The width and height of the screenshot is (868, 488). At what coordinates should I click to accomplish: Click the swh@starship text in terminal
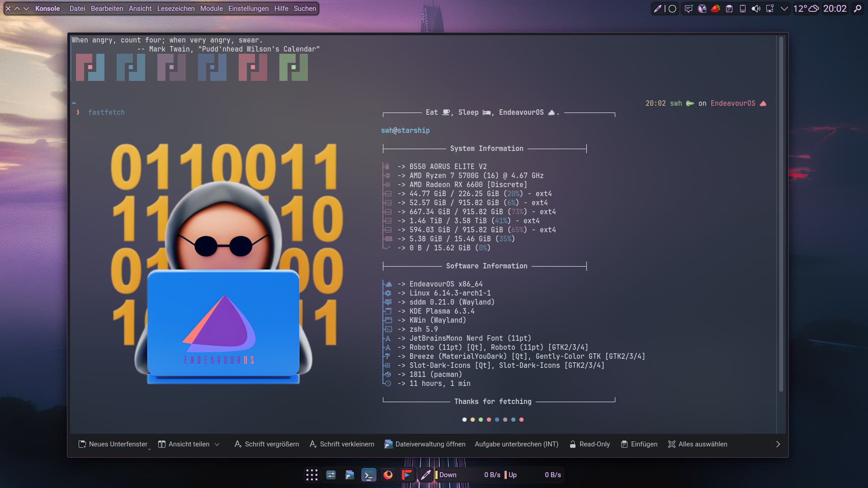(406, 131)
